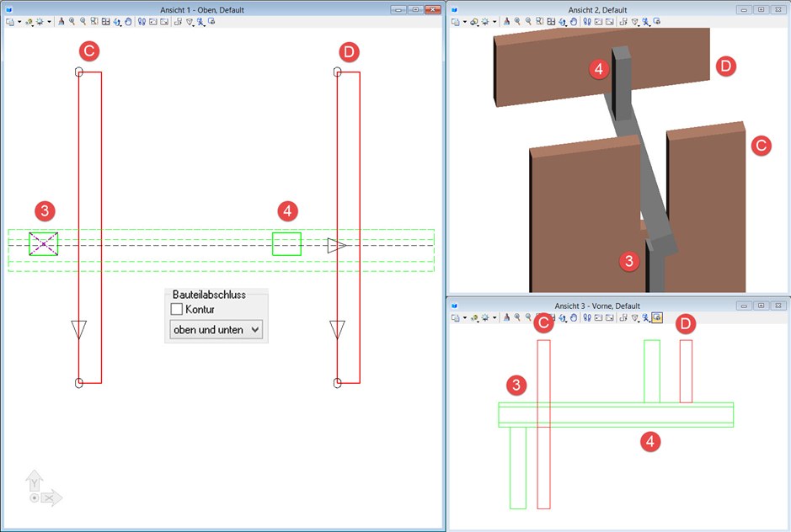The width and height of the screenshot is (791, 532).
Task: Click Copy View icon in Ansicht 1
Action: point(178,22)
